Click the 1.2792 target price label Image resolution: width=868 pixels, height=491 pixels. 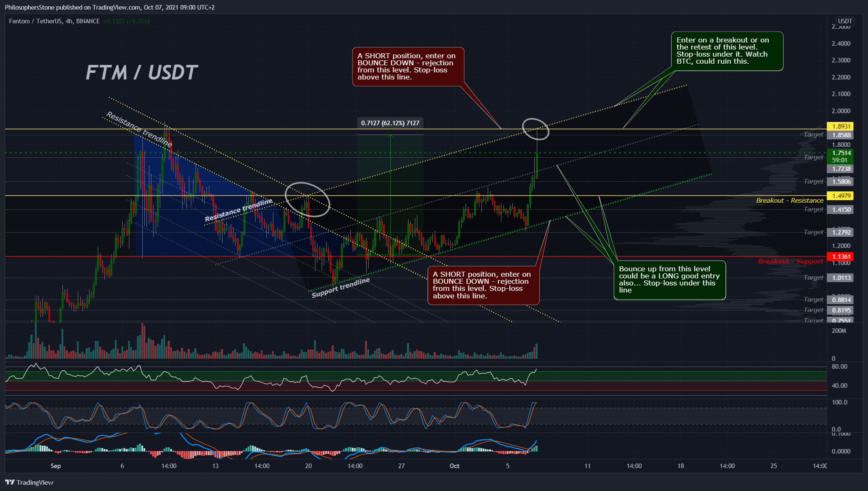tap(840, 233)
